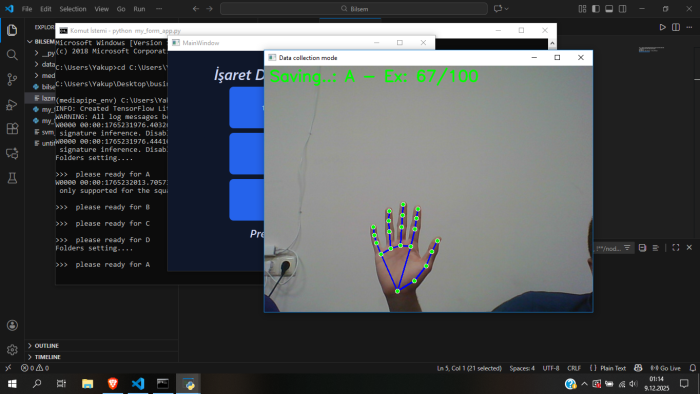Viewport: 700px width, 394px height.
Task: Click the editor minimap preview
Action: pyautogui.click(x=651, y=50)
